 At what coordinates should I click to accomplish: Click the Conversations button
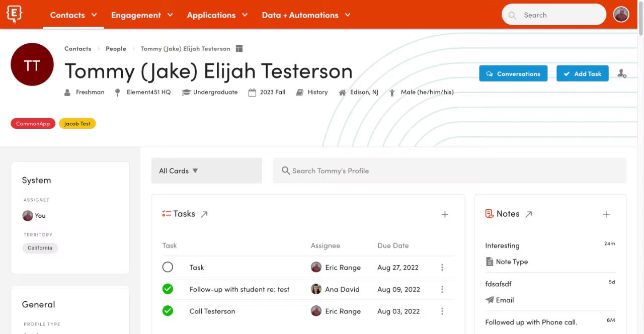click(x=513, y=74)
